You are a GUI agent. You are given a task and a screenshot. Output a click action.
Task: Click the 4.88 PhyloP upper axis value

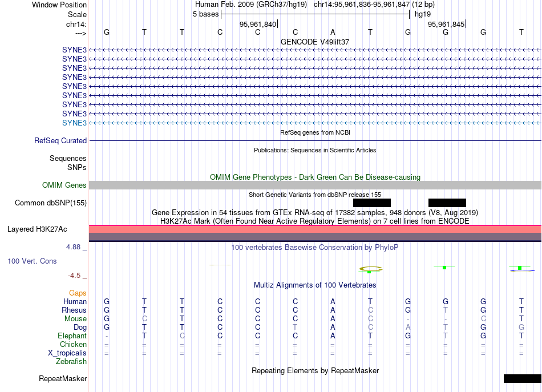coord(73,247)
